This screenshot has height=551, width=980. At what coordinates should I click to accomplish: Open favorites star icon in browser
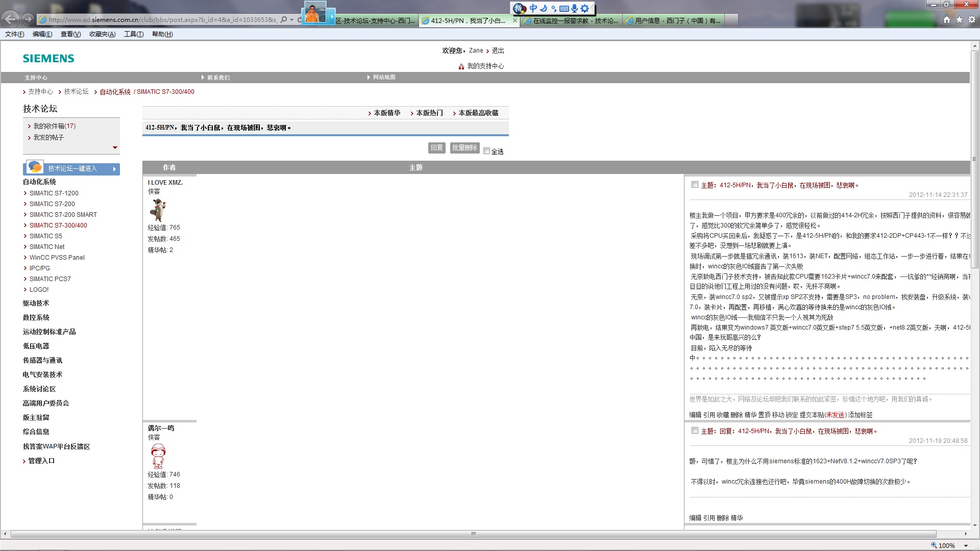point(959,20)
